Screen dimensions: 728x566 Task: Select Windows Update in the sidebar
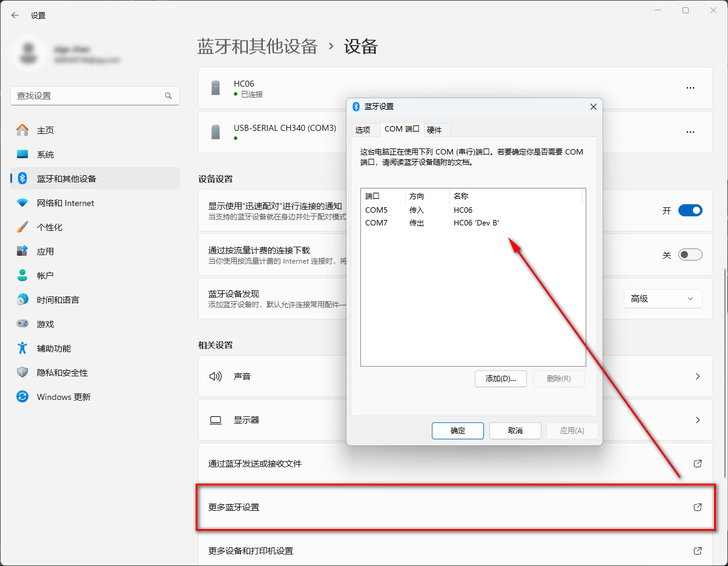pos(64,397)
